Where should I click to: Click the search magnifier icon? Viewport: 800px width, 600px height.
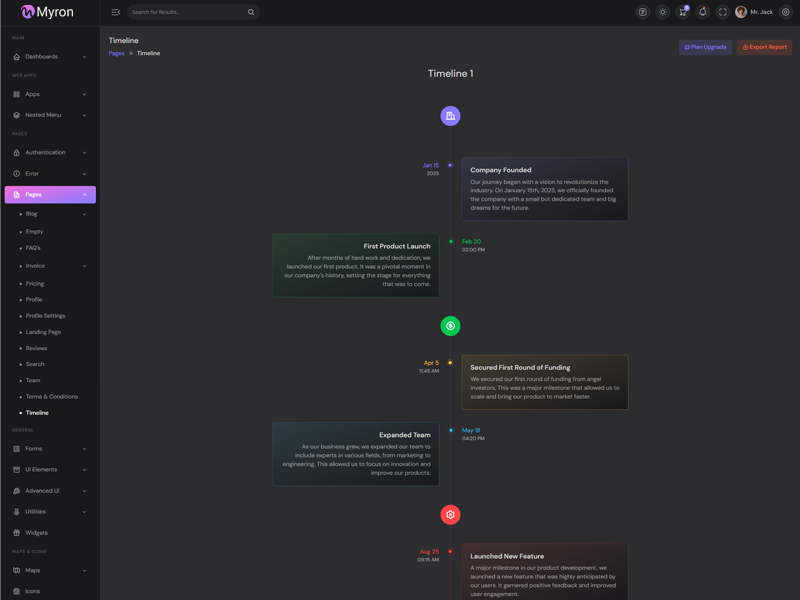(250, 12)
